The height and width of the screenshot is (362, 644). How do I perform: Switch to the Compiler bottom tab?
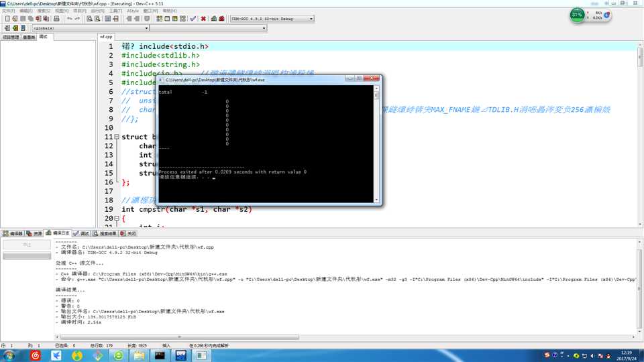pyautogui.click(x=12, y=233)
